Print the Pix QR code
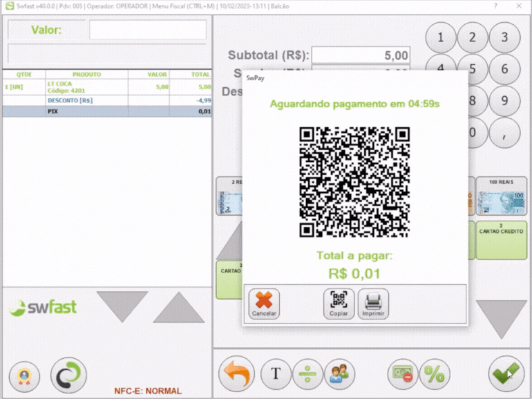 point(373,304)
